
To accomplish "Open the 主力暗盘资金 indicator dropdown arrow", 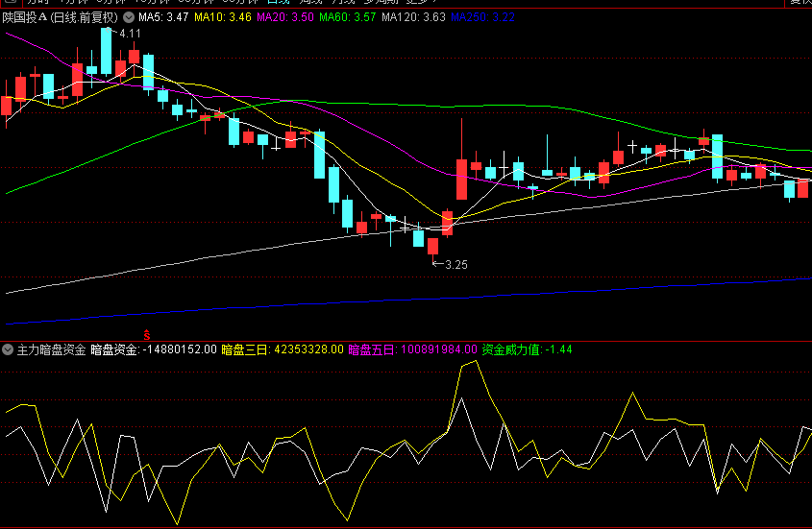I will 8,349.
